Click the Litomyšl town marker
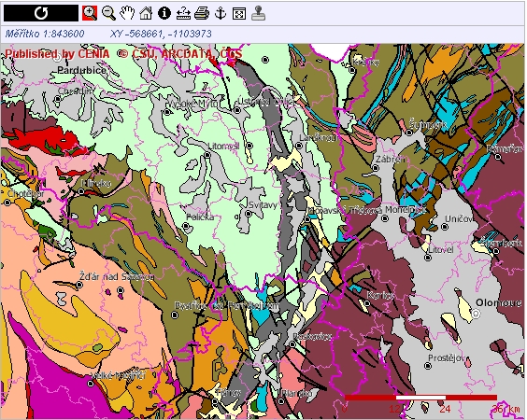The height and width of the screenshot is (420, 527). [207, 155]
